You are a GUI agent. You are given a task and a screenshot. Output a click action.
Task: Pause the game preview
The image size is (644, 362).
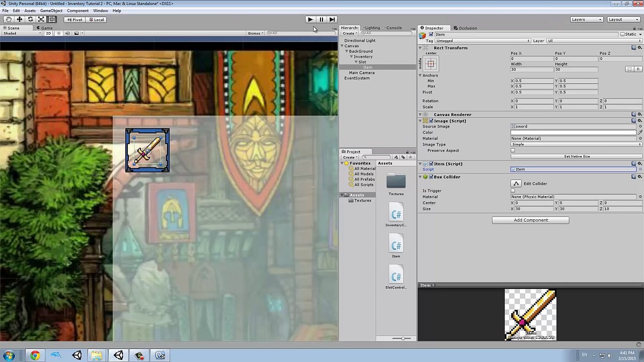tap(321, 19)
